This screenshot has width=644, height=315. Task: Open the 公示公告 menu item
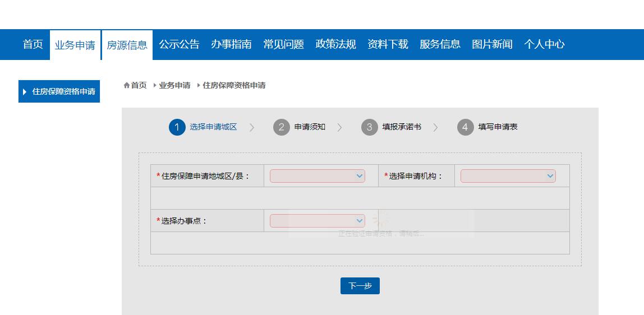[179, 44]
